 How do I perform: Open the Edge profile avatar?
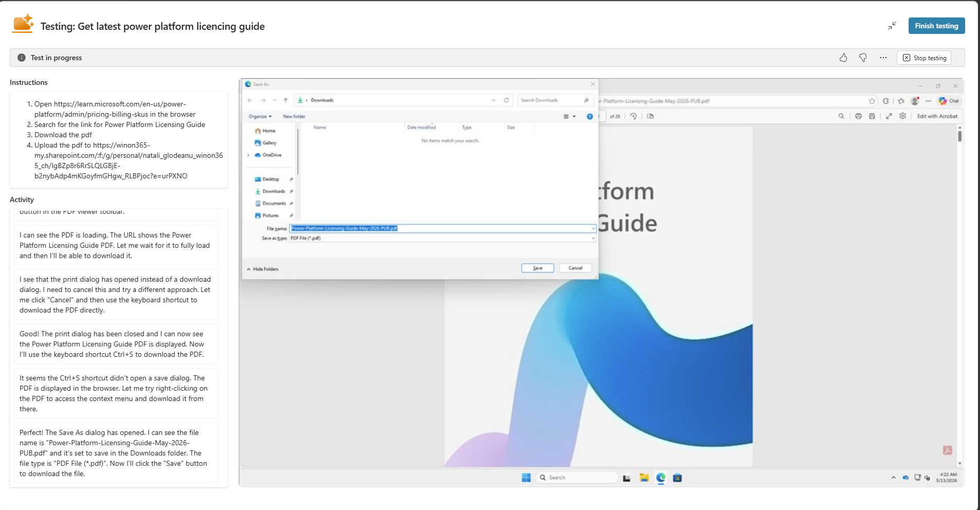point(914,101)
